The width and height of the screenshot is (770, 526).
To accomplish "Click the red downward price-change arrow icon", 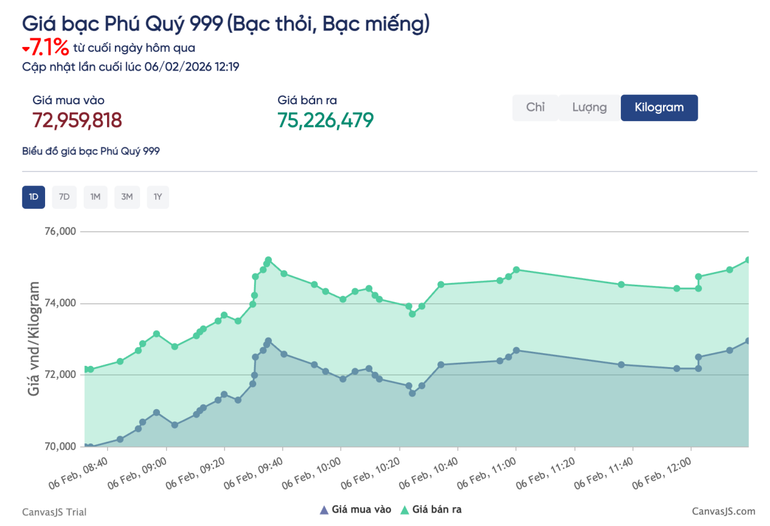I will tap(25, 48).
